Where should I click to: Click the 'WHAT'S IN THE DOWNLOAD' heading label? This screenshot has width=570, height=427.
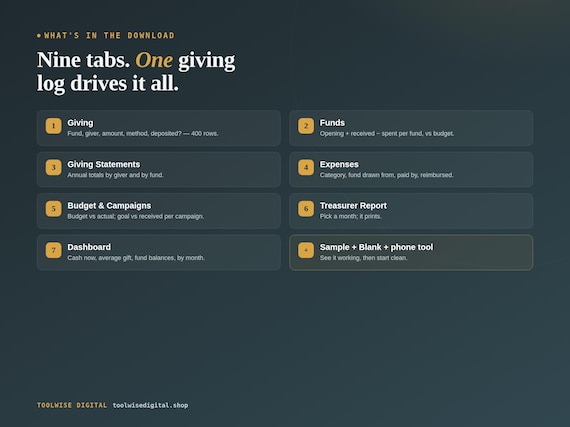[109, 36]
